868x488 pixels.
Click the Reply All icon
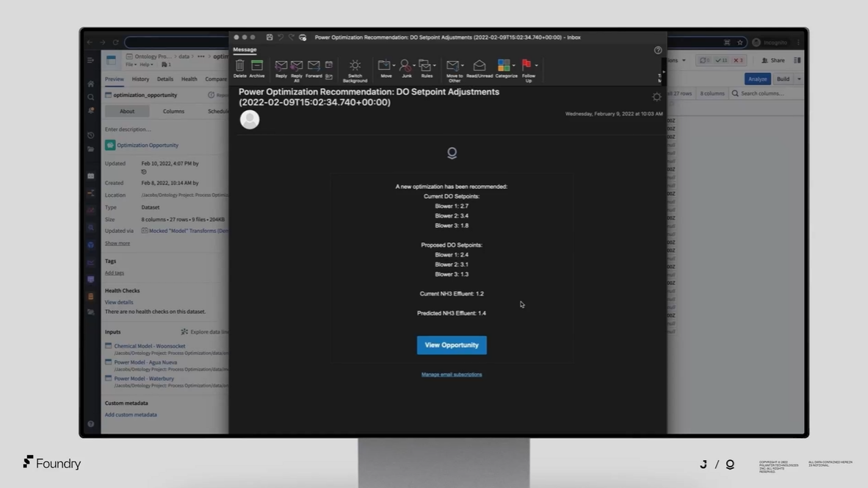coord(297,67)
